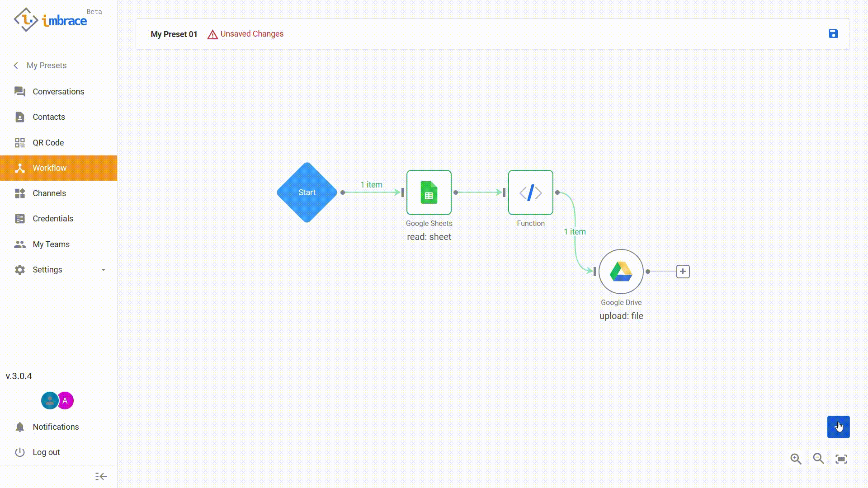Image resolution: width=868 pixels, height=488 pixels.
Task: Select the Function code node
Action: click(531, 192)
